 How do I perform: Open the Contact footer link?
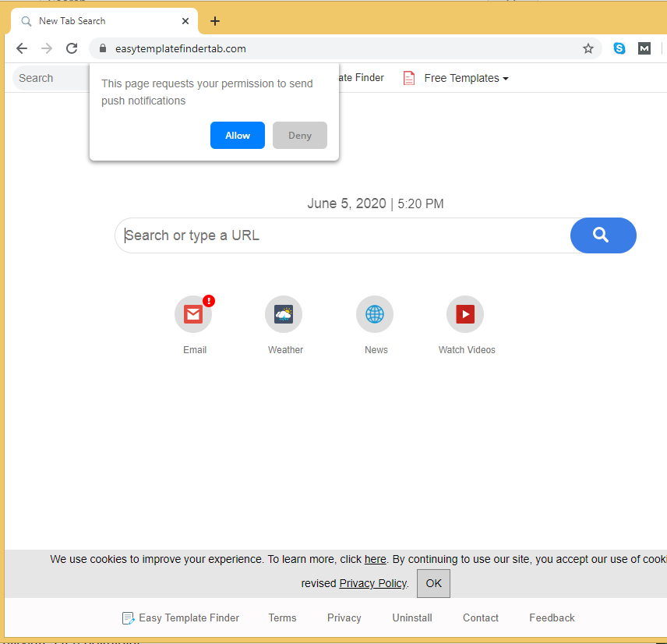point(481,618)
